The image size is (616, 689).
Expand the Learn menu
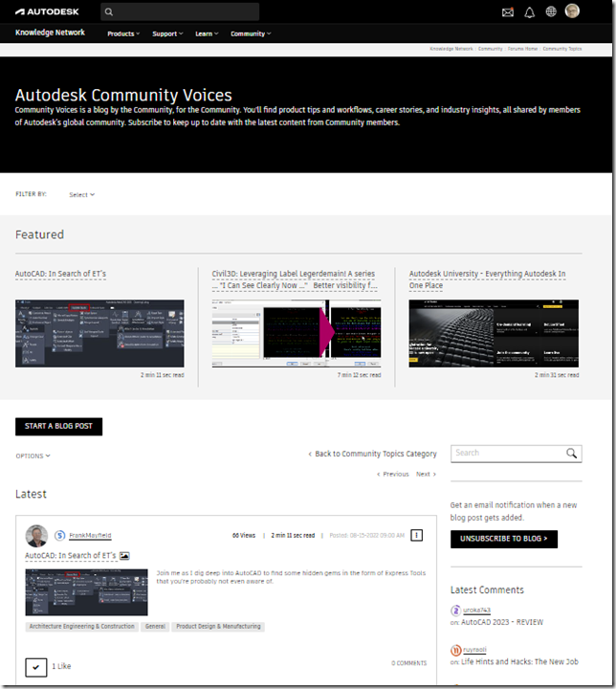[x=207, y=33]
